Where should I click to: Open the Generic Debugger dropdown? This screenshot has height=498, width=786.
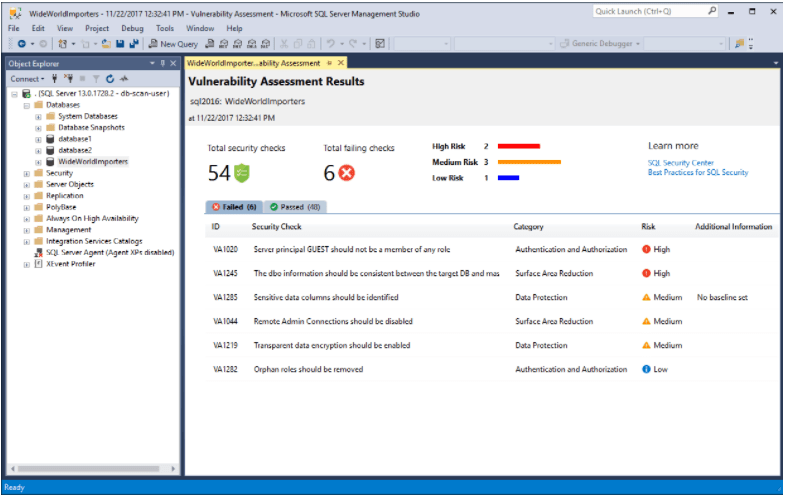point(638,44)
